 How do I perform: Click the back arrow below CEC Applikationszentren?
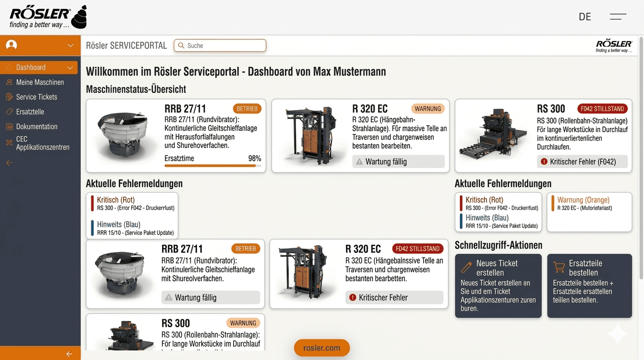pos(9,163)
